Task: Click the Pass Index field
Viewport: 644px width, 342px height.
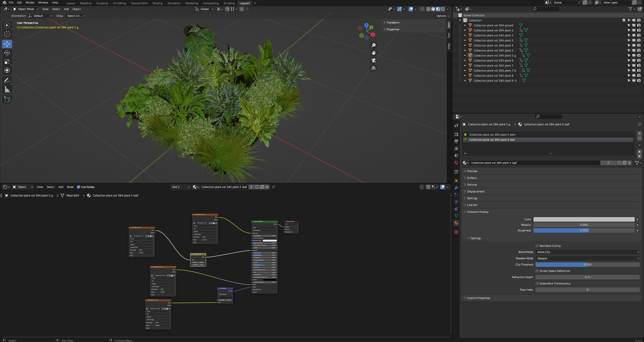Action: click(x=587, y=290)
